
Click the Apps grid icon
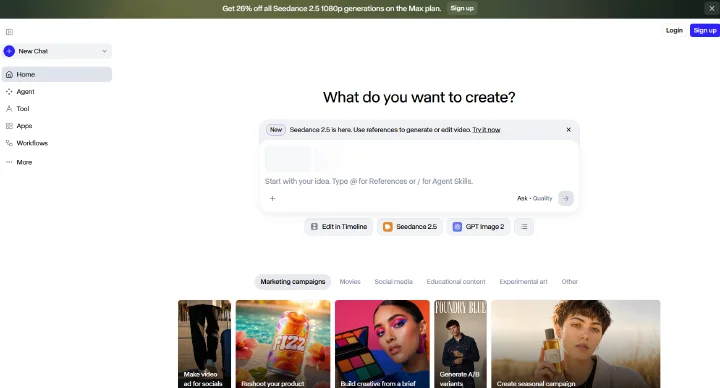[9, 126]
